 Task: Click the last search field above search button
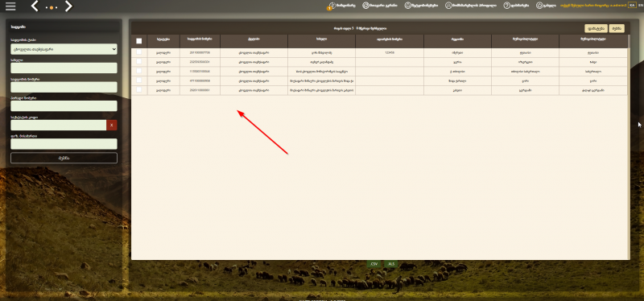pos(64,144)
